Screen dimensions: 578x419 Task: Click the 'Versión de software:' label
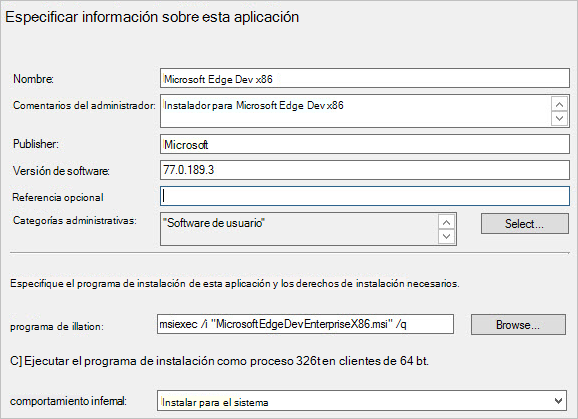pyautogui.click(x=61, y=171)
